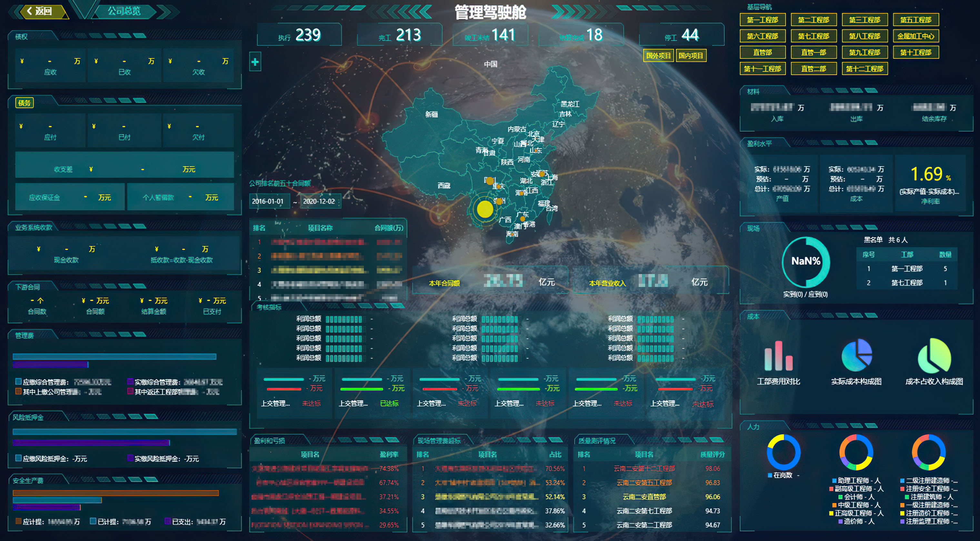Click the 完工 213 stat card
Image resolution: width=980 pixels, height=541 pixels.
399,35
